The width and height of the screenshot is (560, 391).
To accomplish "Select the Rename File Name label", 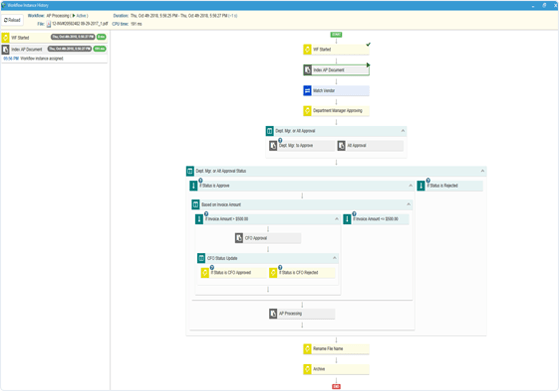I will (328, 349).
